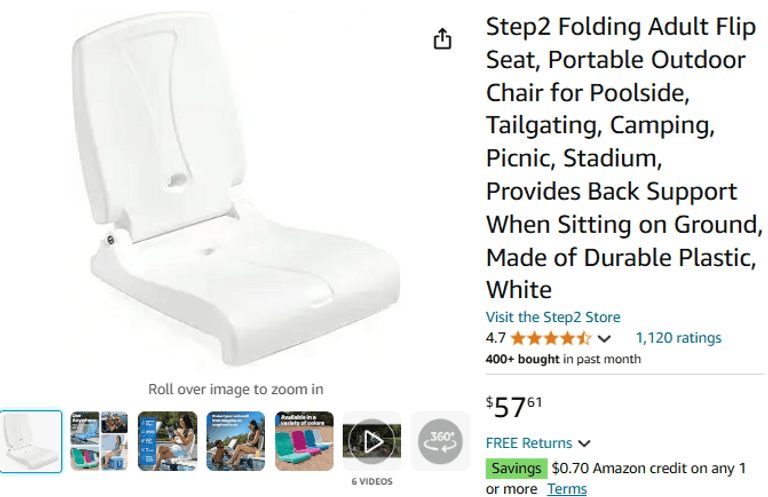This screenshot has height=497, width=768.
Task: Click the Terms link
Action: pyautogui.click(x=567, y=489)
